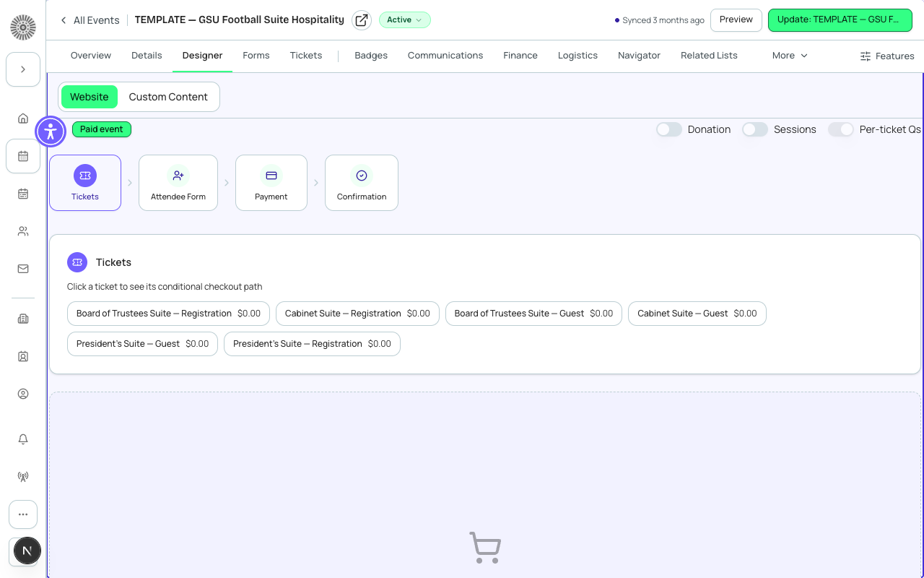Image resolution: width=924 pixels, height=578 pixels.
Task: Select the Attendee Form checkout step
Action: 178,183
